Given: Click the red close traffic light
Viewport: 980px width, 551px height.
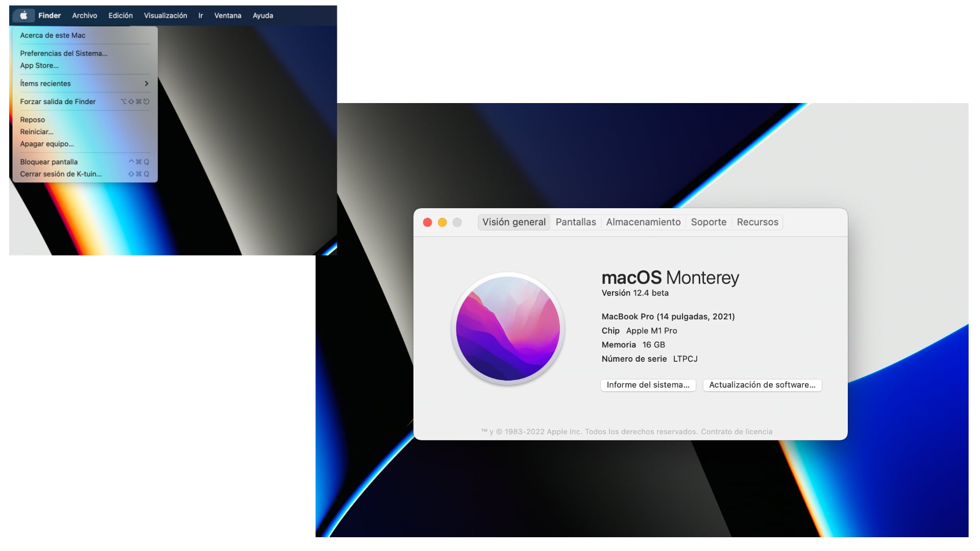Looking at the screenshot, I should pos(429,222).
